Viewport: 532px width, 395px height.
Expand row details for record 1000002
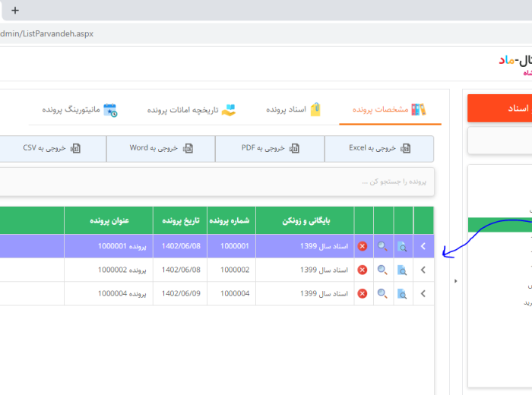point(423,270)
